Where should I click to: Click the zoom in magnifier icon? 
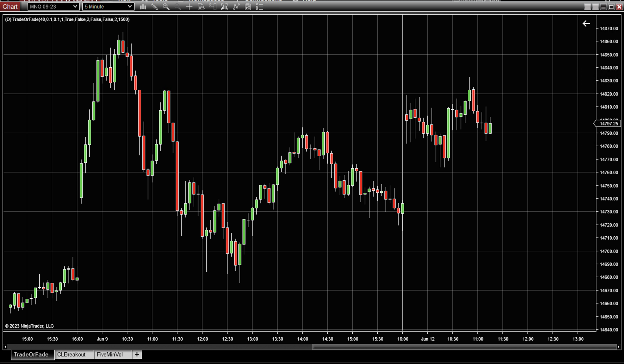[166, 7]
